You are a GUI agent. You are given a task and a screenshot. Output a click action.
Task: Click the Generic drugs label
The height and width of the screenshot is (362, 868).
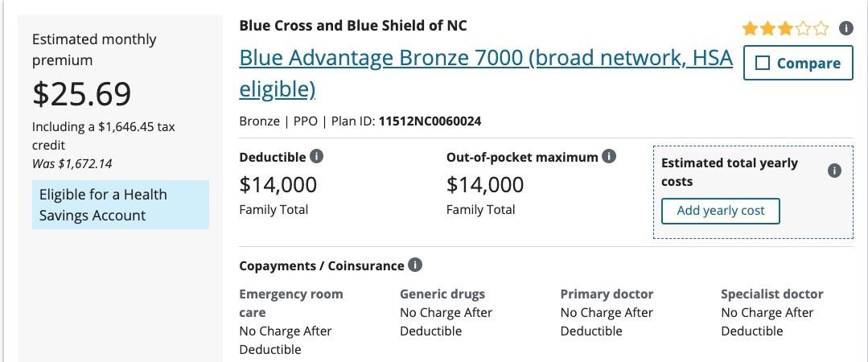[x=442, y=294]
